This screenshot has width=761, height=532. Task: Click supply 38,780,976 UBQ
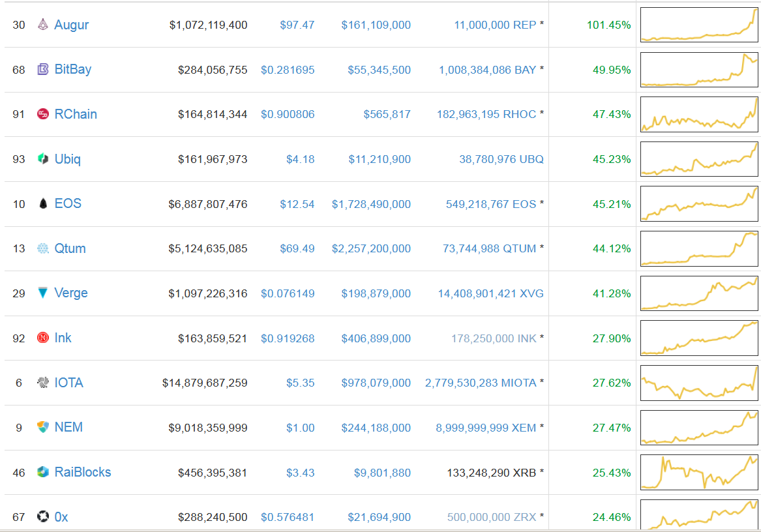(x=501, y=159)
